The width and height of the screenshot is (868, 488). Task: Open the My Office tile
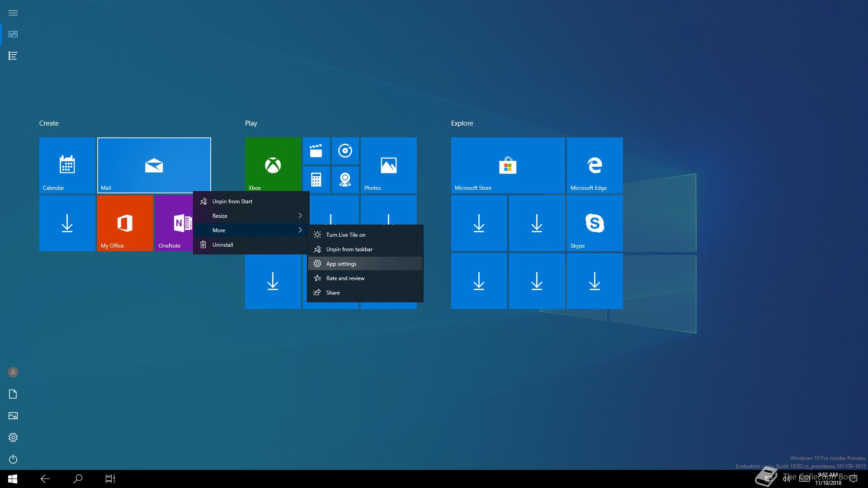(125, 223)
